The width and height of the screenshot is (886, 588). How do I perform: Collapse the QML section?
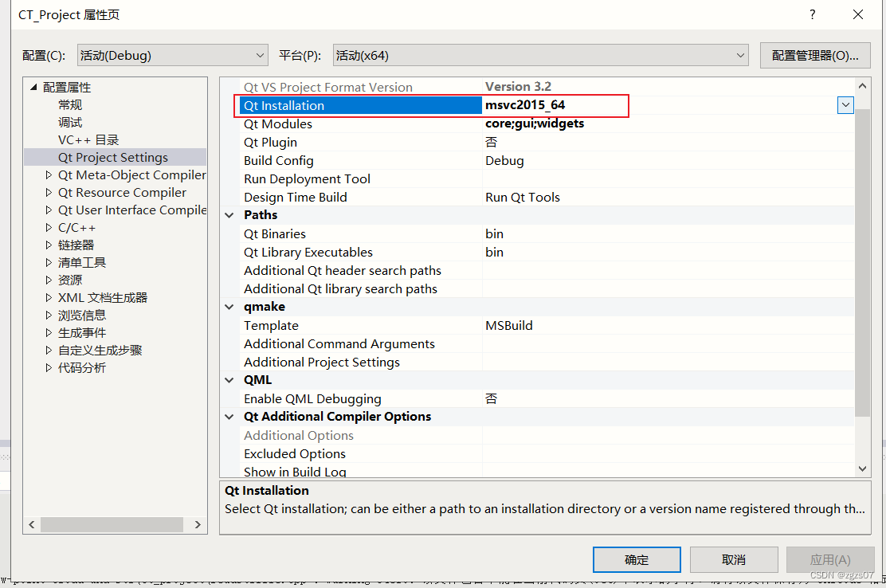(x=229, y=380)
